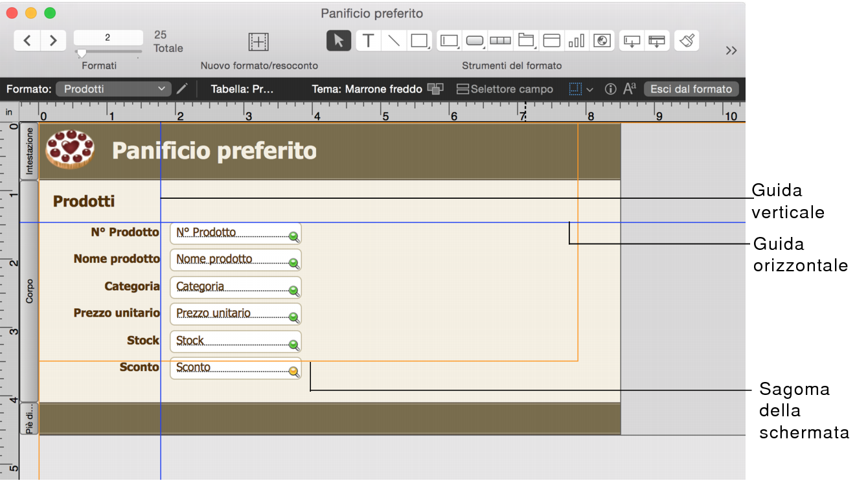Select the Button Bar tool

click(500, 41)
